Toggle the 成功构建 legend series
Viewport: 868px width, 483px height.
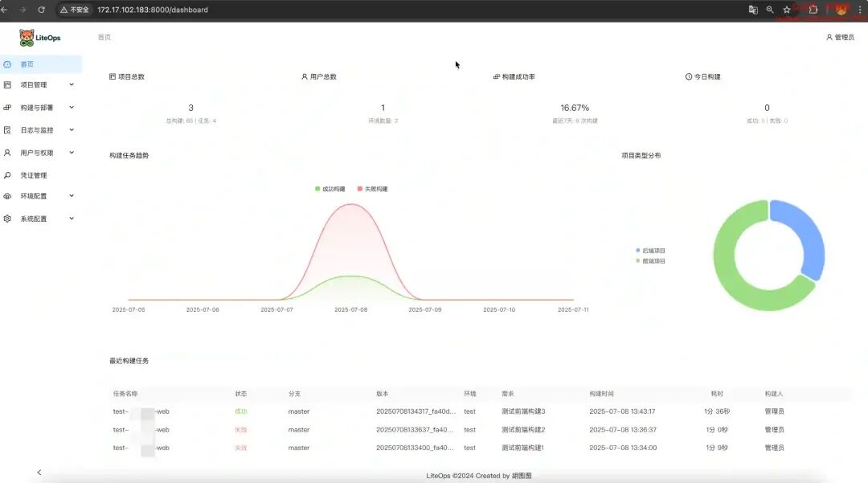330,189
